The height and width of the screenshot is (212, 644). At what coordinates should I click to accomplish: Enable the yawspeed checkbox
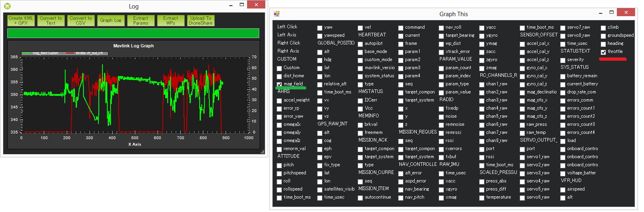[320, 36]
